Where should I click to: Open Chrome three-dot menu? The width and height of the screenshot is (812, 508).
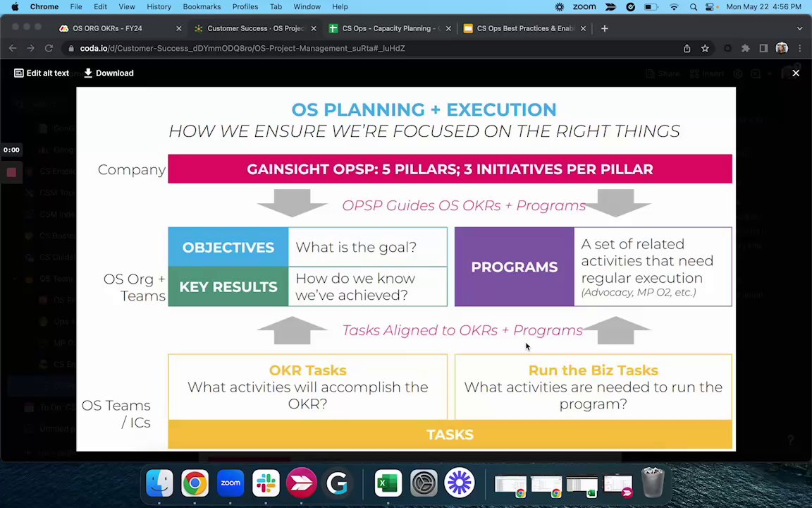point(799,48)
